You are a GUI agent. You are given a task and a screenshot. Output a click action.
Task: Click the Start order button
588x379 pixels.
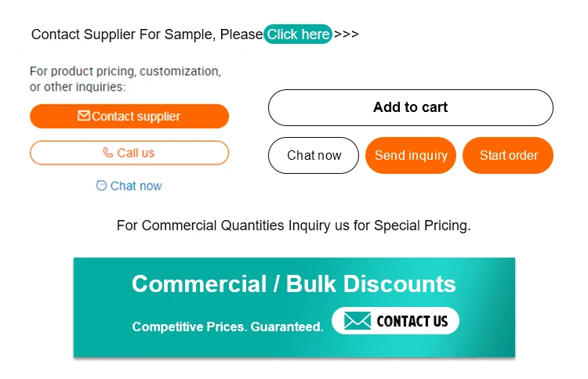(508, 155)
